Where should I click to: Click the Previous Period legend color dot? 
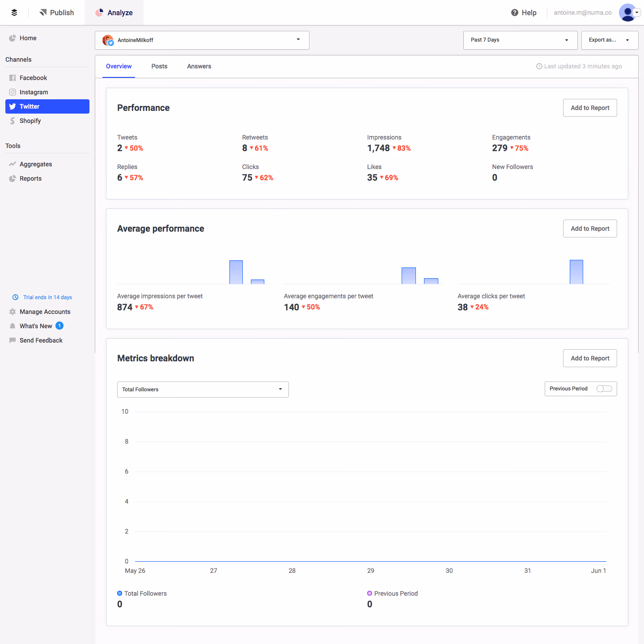(370, 593)
